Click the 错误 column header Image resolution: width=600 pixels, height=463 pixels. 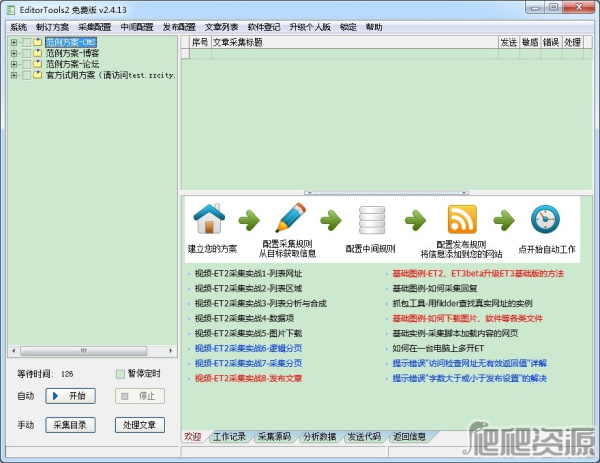click(x=551, y=42)
